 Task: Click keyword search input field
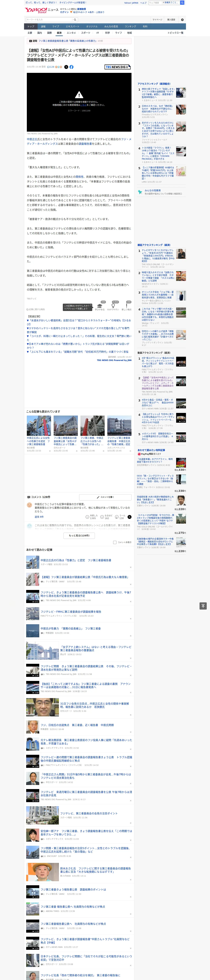49,20
